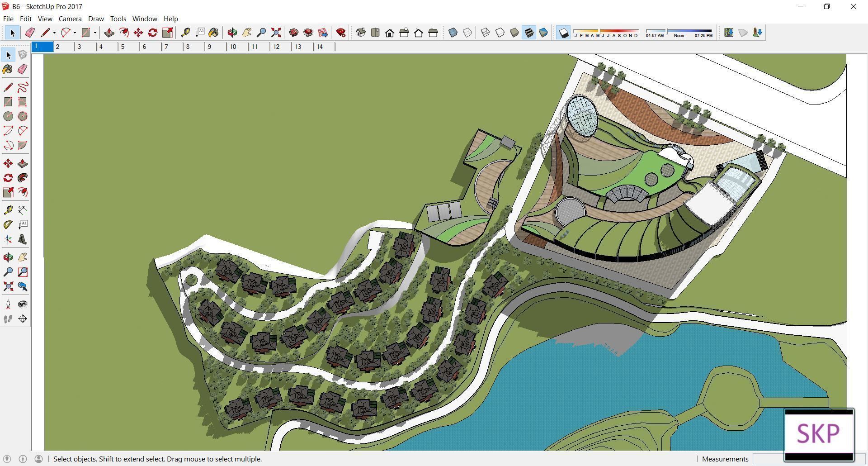Toggle X-Ray face style
Viewport: 868px width, 466px height.
pos(453,33)
